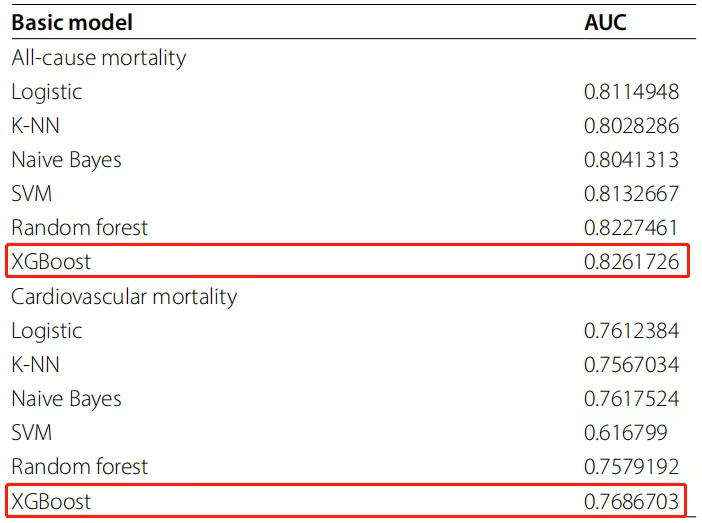
Task: Click the Naive Bayes value 0.7617524
Action: (x=632, y=399)
